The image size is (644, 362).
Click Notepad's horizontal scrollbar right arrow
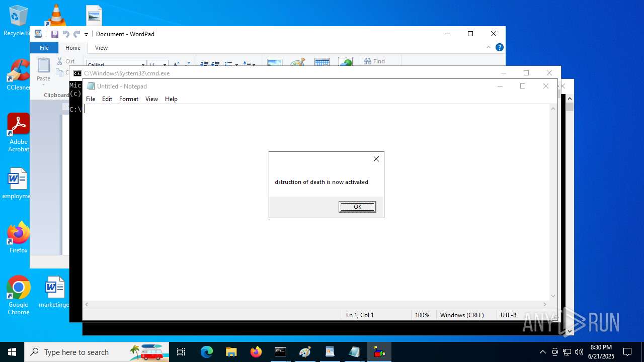coord(544,304)
